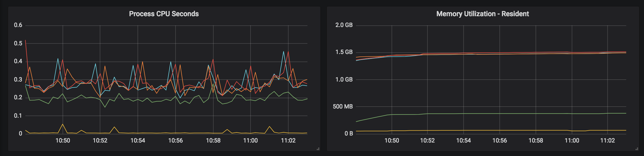Viewport: 644px width, 156px height.
Task: Click the 0 B y-axis label
Action: pyautogui.click(x=349, y=134)
